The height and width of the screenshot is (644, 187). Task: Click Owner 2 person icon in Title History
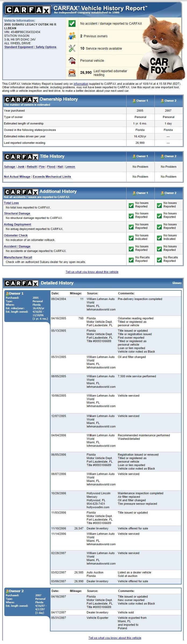(x=162, y=156)
